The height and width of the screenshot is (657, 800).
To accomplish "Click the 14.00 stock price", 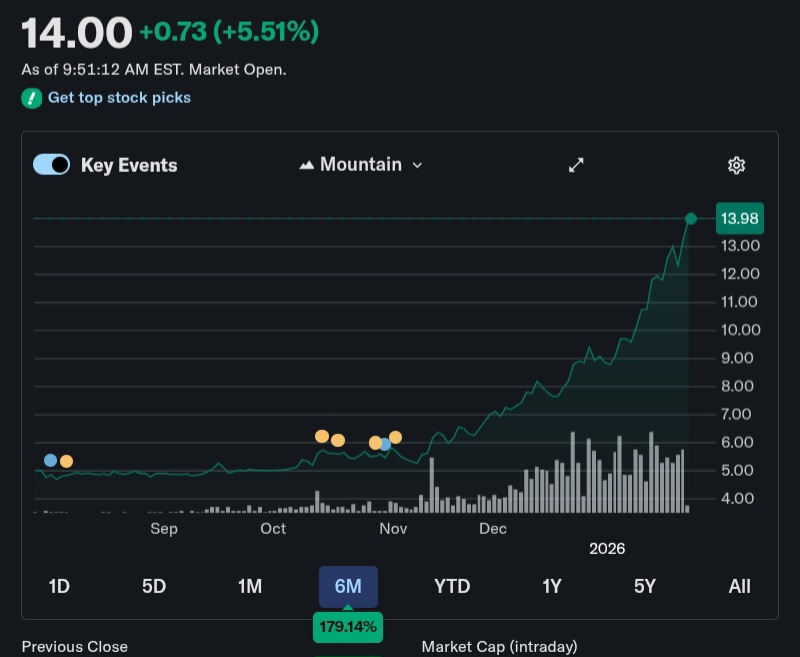I will (x=77, y=33).
